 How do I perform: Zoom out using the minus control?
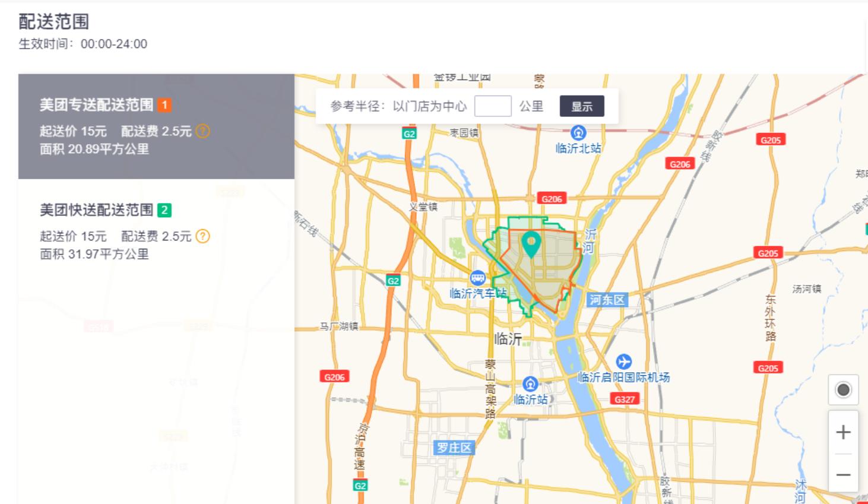coord(843,474)
